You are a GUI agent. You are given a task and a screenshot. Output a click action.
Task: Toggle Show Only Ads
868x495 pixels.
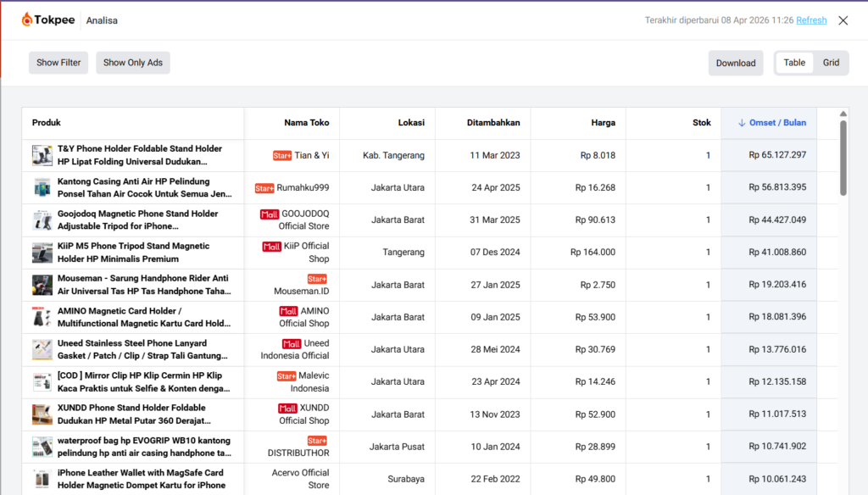(x=133, y=63)
